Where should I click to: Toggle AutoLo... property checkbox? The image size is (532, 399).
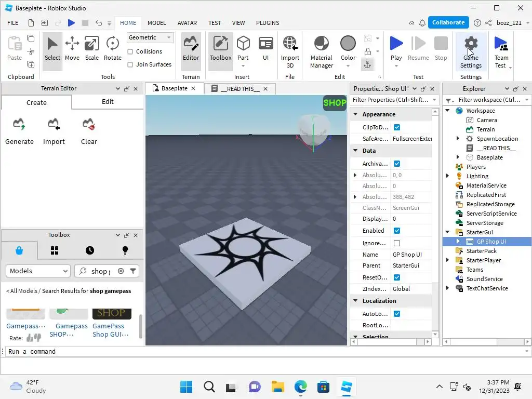pos(396,313)
